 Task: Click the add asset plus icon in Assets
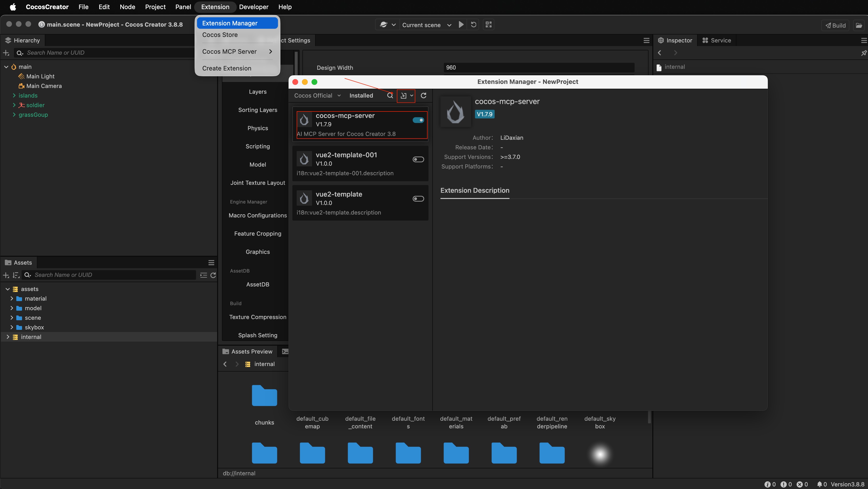6,275
